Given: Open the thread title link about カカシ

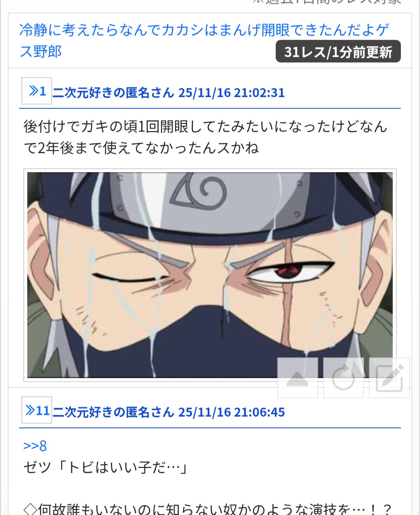Looking at the screenshot, I should click(x=204, y=40).
